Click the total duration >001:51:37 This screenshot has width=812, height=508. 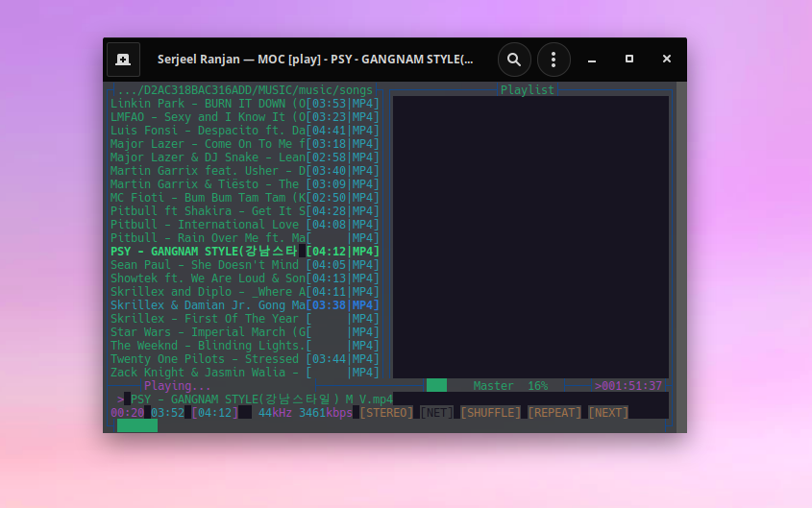click(628, 386)
